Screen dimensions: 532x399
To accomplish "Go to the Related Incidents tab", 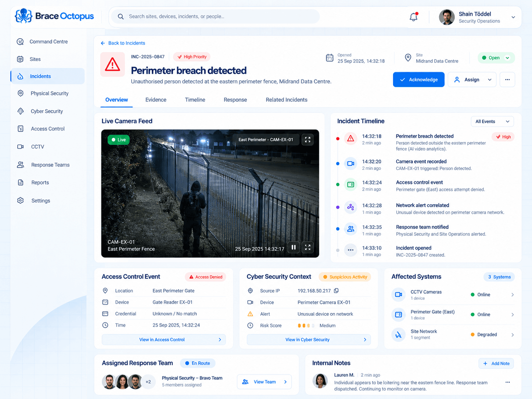I will click(287, 100).
